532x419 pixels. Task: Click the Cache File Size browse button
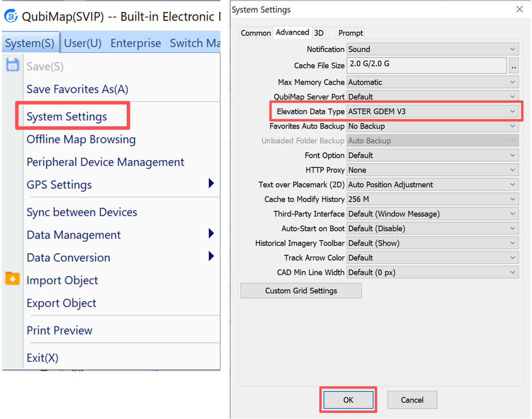point(514,66)
